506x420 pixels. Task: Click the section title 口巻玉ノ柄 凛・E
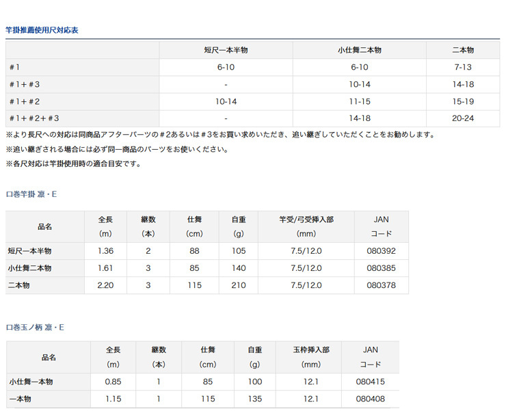pyautogui.click(x=35, y=328)
